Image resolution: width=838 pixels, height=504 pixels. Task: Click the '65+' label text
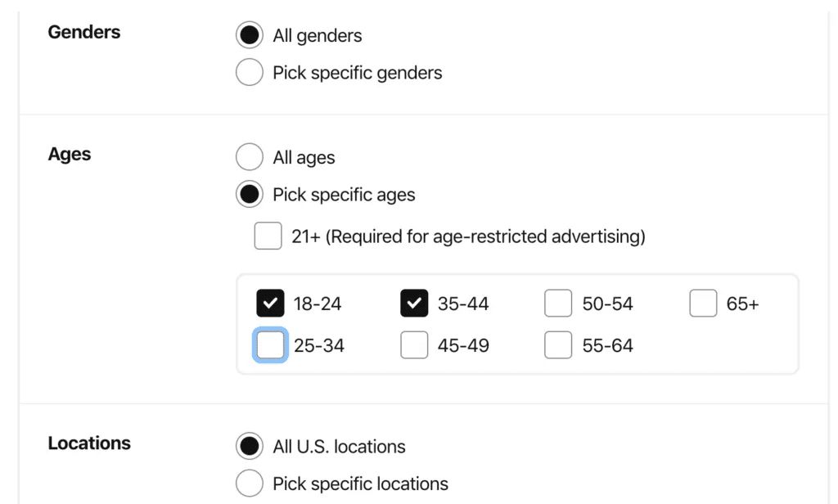click(x=742, y=304)
